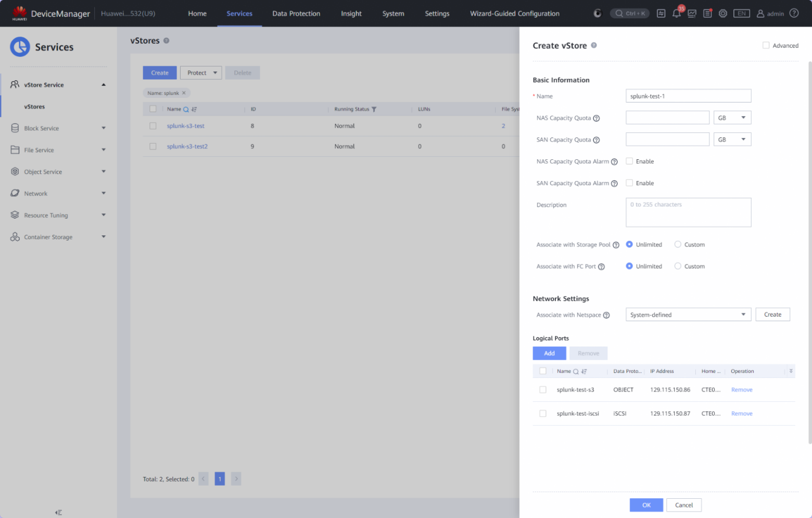Check the splunk-test-s3 logical port row
The height and width of the screenshot is (518, 812).
click(543, 390)
